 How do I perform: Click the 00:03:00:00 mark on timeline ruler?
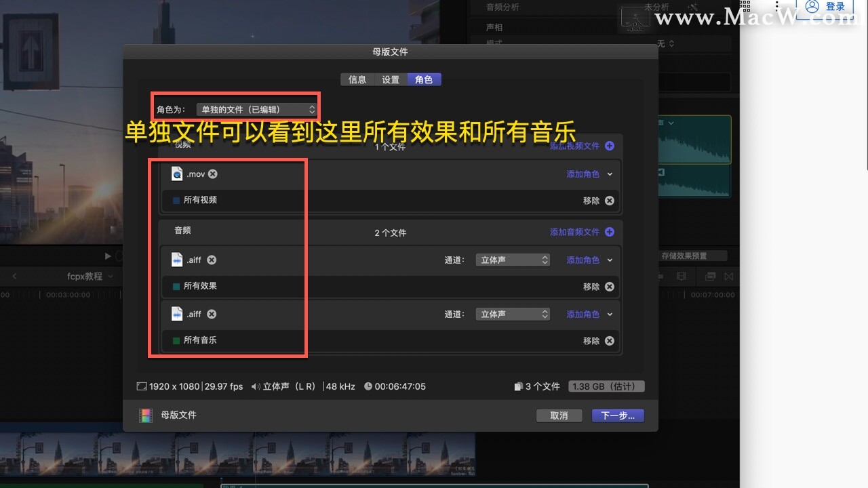[x=66, y=295]
